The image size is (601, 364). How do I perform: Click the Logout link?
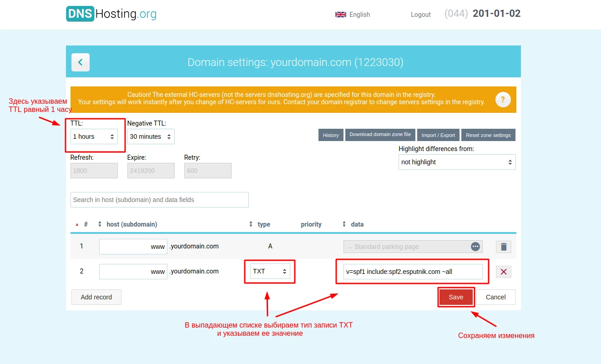point(420,15)
